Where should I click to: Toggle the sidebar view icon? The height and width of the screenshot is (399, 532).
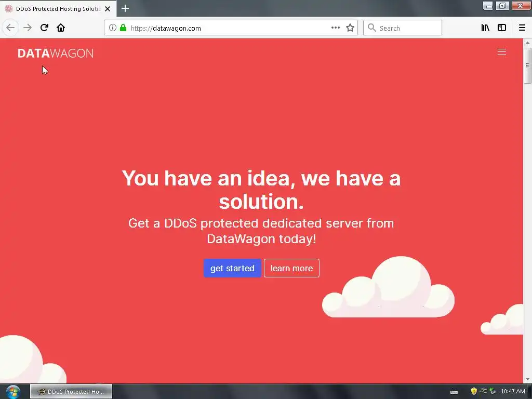[x=502, y=28]
